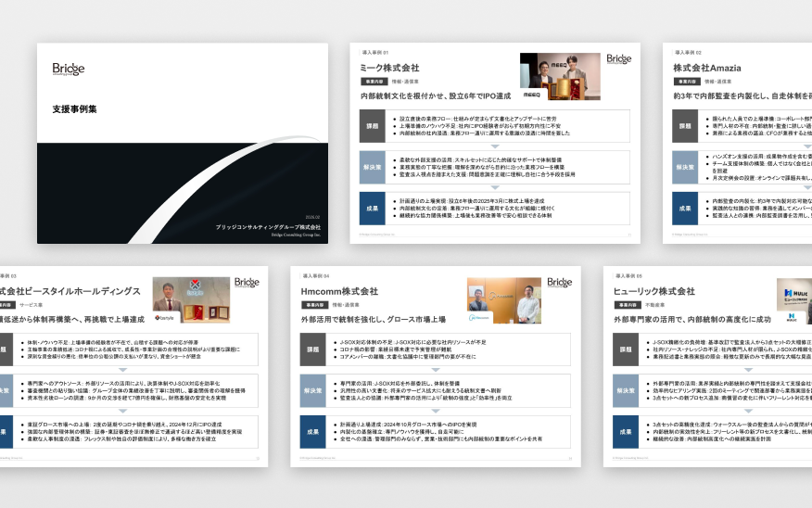This screenshot has width=812, height=508.
Task: Select the 成果 label on the ミーク slide
Action: [x=373, y=209]
